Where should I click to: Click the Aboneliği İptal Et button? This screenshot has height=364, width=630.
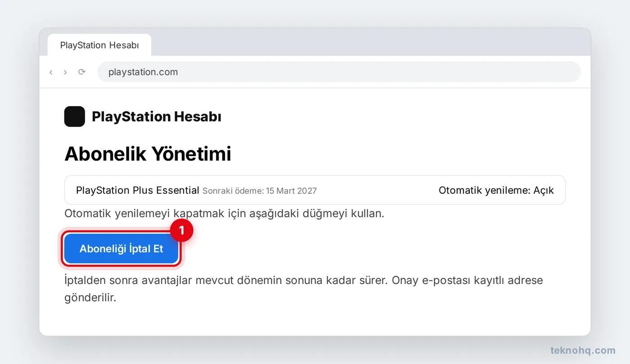tap(121, 249)
